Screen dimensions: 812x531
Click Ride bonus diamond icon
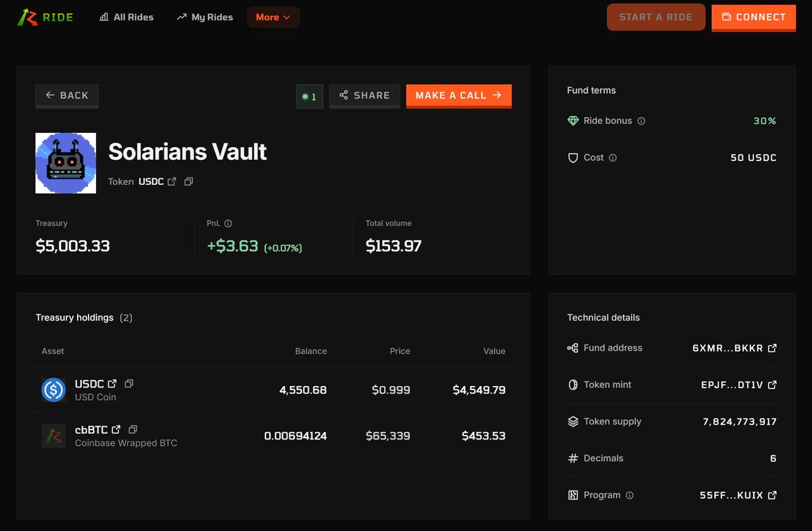pyautogui.click(x=573, y=121)
